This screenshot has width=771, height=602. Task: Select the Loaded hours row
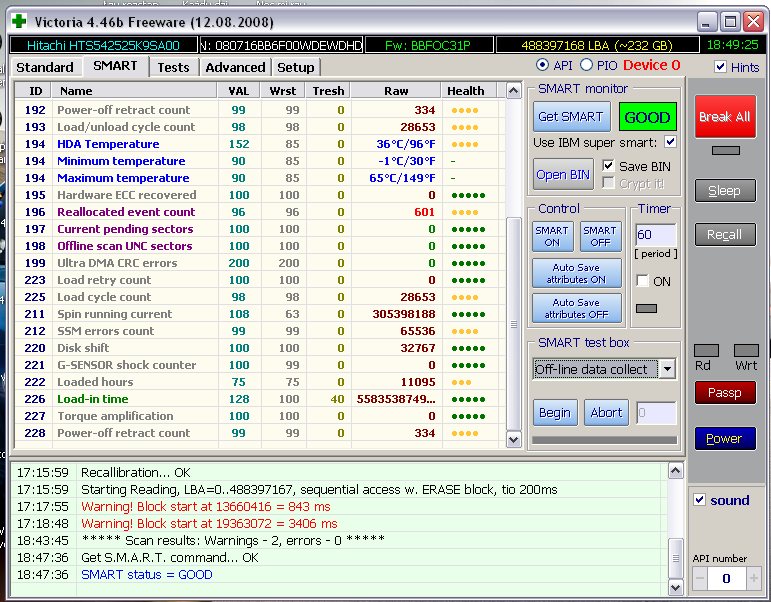click(260, 382)
